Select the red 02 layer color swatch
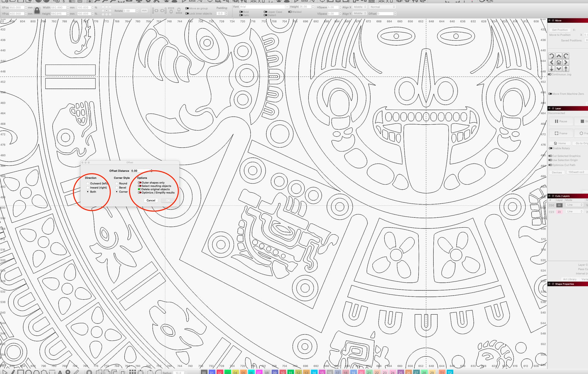The height and width of the screenshot is (374, 588). 220,372
